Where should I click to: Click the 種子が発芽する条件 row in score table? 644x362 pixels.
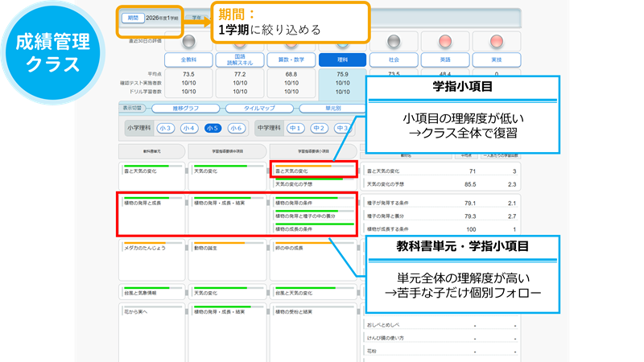click(x=440, y=204)
